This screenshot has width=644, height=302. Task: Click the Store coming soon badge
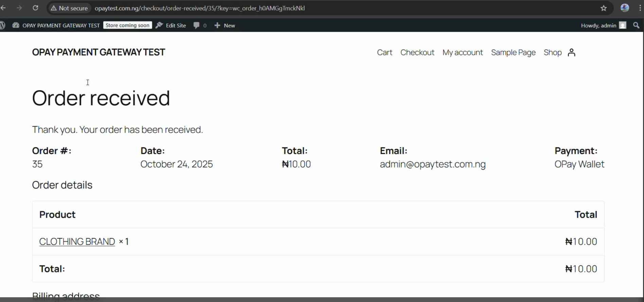click(127, 25)
